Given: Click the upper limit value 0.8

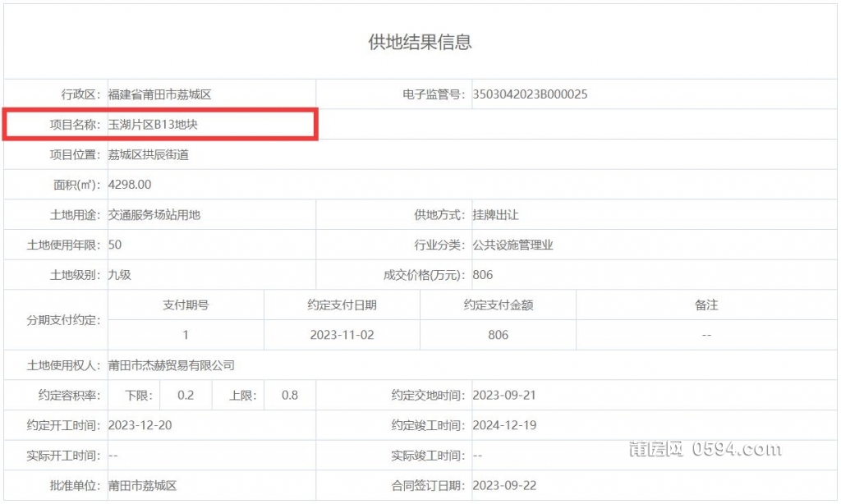Looking at the screenshot, I should 290,396.
